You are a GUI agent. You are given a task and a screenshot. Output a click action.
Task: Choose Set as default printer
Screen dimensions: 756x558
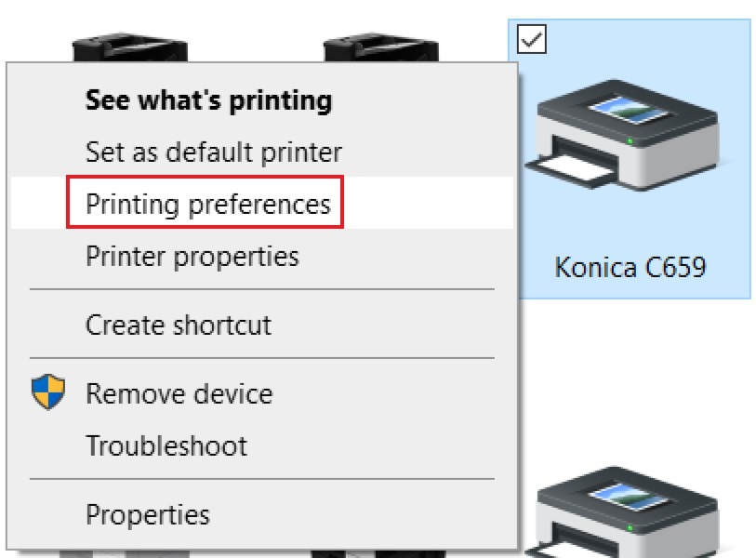click(213, 152)
